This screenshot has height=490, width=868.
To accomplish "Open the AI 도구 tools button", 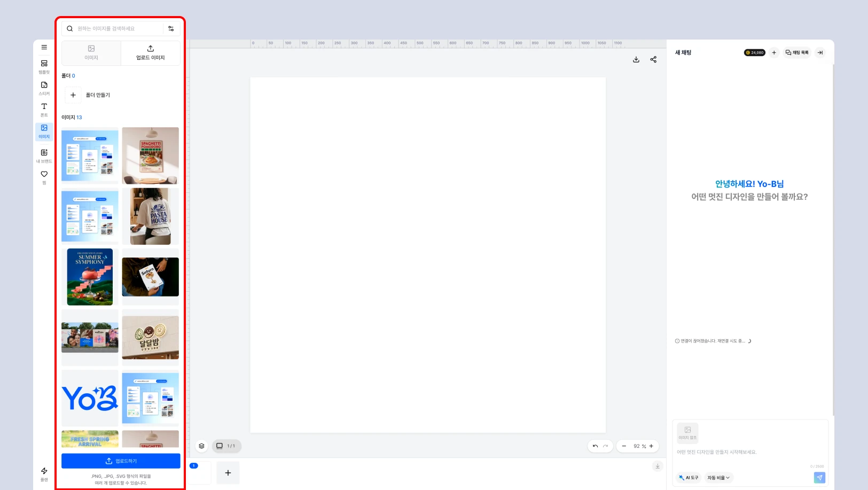I will (x=689, y=478).
